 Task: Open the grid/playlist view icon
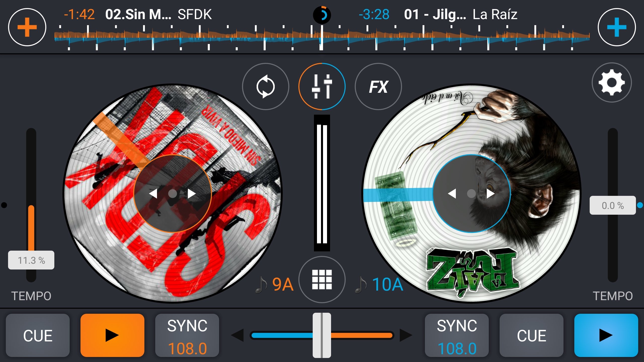pyautogui.click(x=321, y=276)
